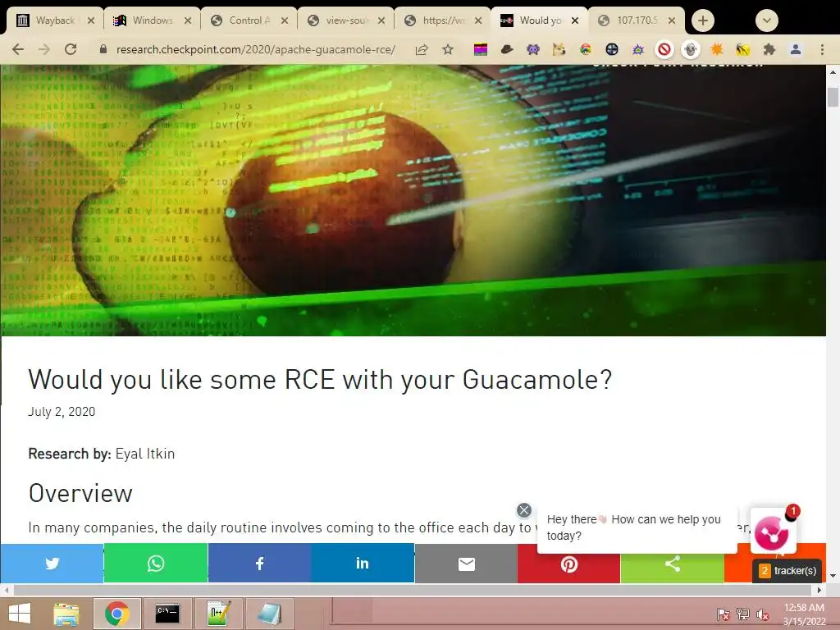Screen dimensions: 840x630
Task: Share this page icon
Action: coord(422,50)
